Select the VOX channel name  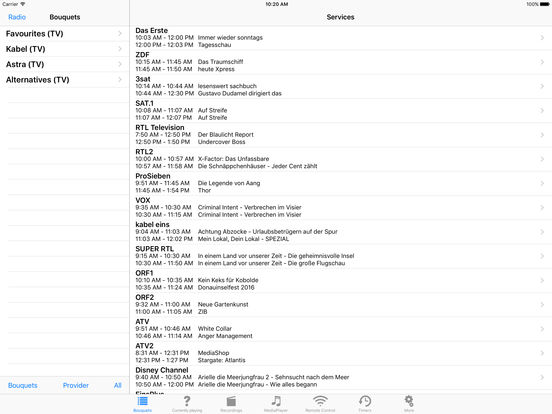coord(143,201)
